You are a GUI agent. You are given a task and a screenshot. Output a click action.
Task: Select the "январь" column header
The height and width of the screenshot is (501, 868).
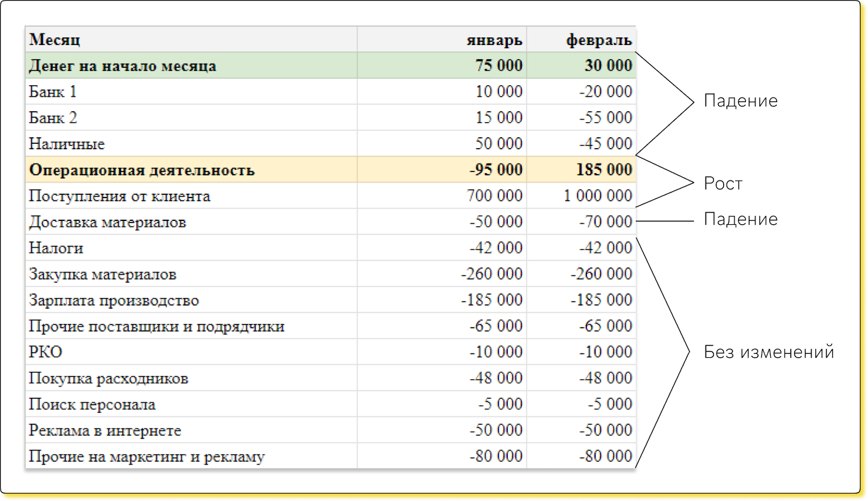click(x=494, y=40)
